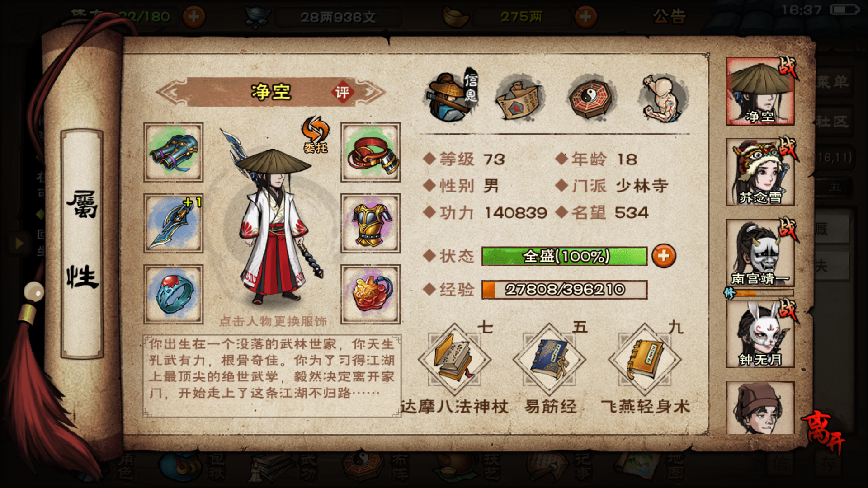Open the muscle body meridian icon
Viewport: 868px width, 488px height.
663,98
